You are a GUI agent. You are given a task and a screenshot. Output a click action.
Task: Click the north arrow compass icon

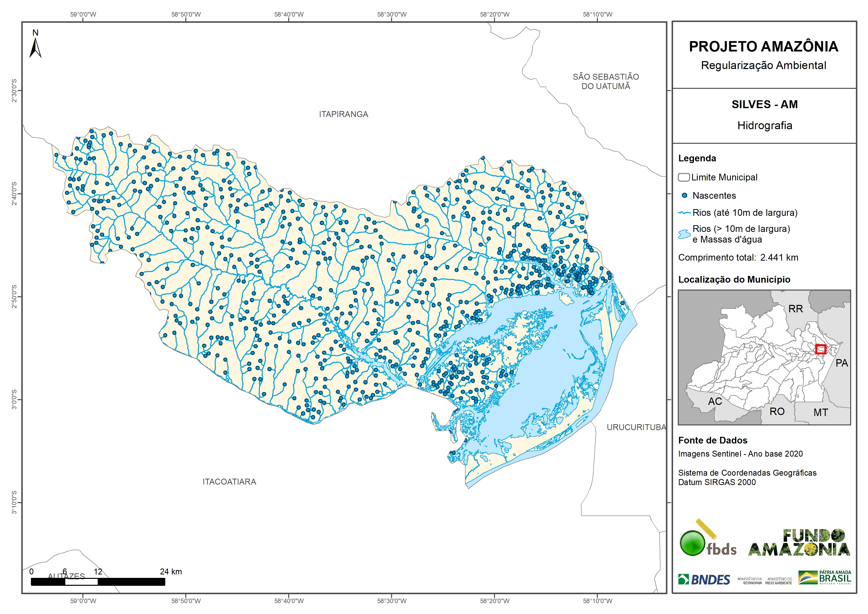(x=35, y=48)
